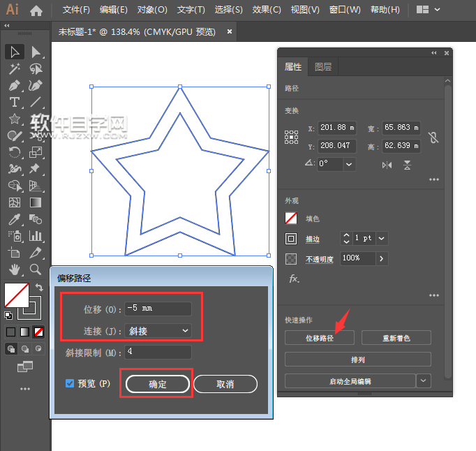
Task: Open the 对象(O) menu
Action: (x=152, y=10)
